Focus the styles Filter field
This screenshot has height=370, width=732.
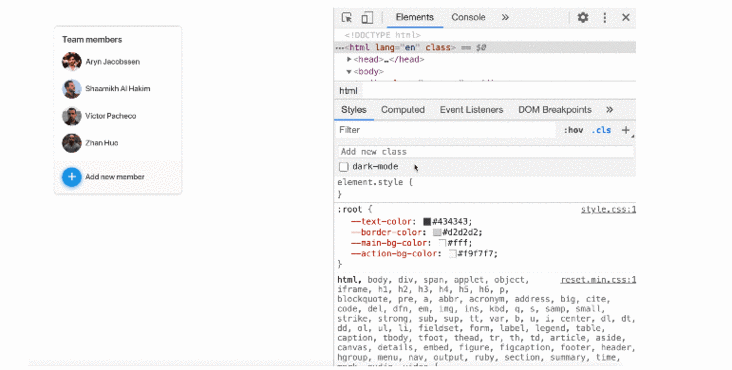[446, 130]
